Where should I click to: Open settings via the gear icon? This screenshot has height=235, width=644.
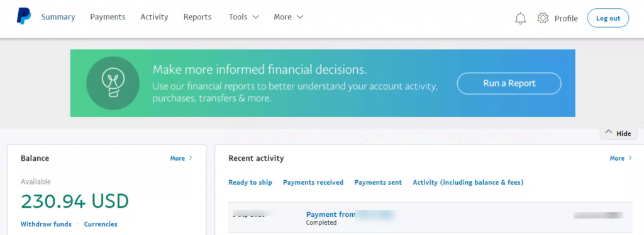543,18
